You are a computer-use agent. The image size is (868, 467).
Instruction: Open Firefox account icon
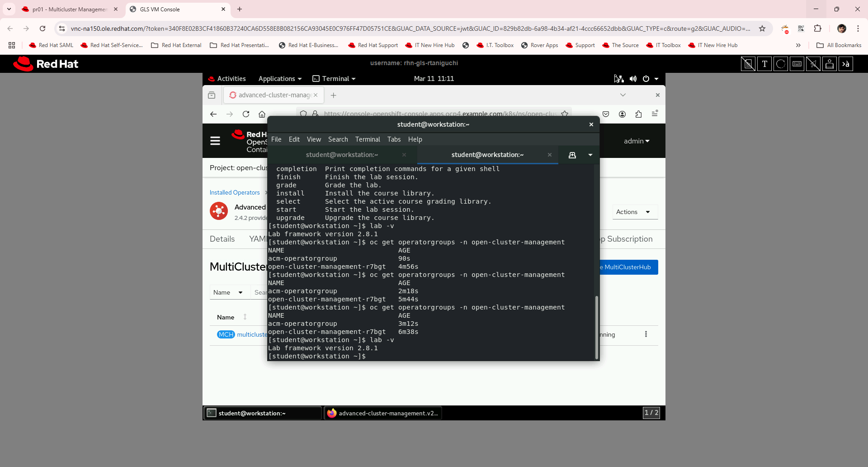(622, 114)
